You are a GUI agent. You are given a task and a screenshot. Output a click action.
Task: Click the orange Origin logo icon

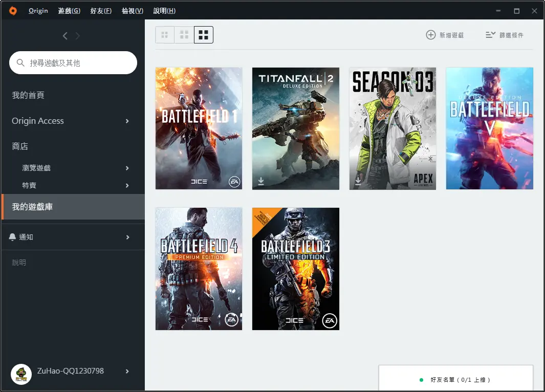13,11
